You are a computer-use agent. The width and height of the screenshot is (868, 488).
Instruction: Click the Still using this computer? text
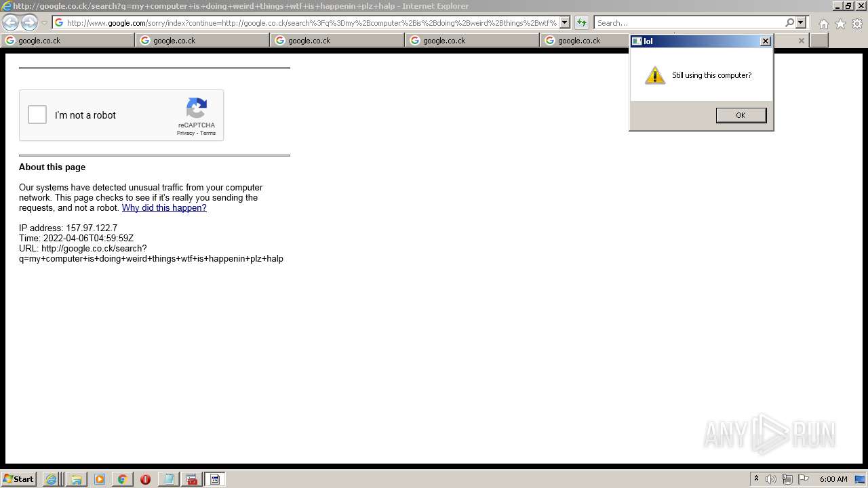tap(711, 75)
